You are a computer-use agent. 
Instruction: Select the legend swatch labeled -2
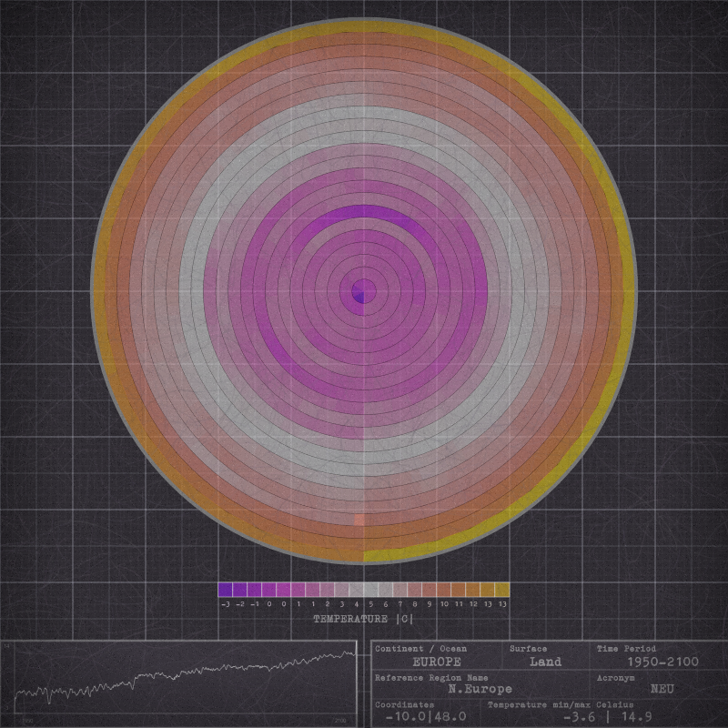coord(240,590)
